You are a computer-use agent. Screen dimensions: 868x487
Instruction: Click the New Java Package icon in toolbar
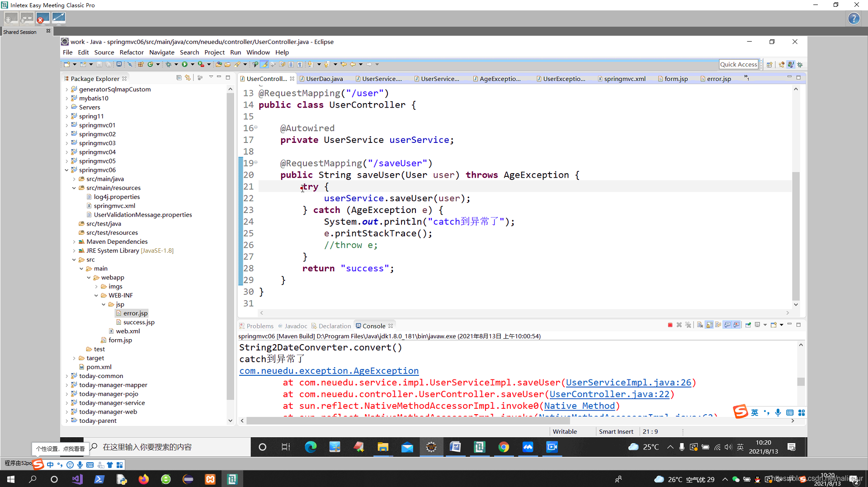(x=141, y=64)
